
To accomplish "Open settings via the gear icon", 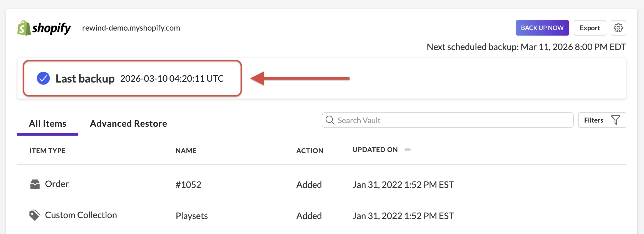I will [x=618, y=28].
